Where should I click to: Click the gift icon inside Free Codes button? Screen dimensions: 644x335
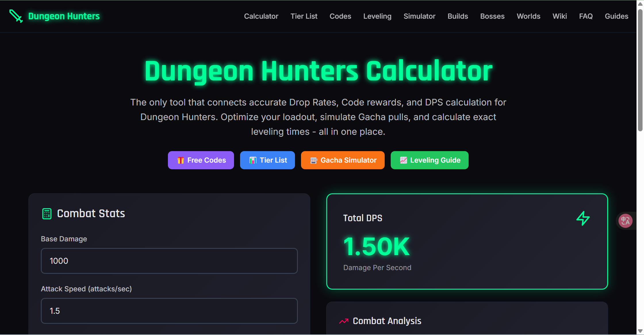[181, 160]
